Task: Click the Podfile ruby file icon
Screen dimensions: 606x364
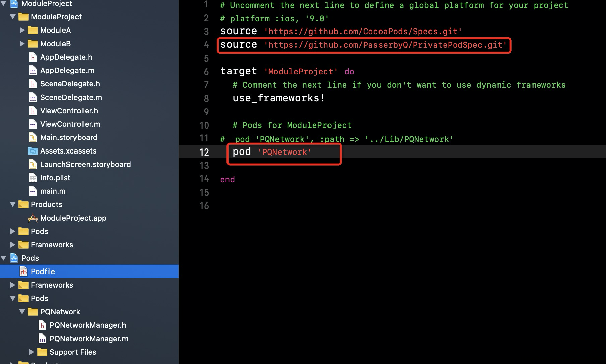Action: [x=23, y=271]
